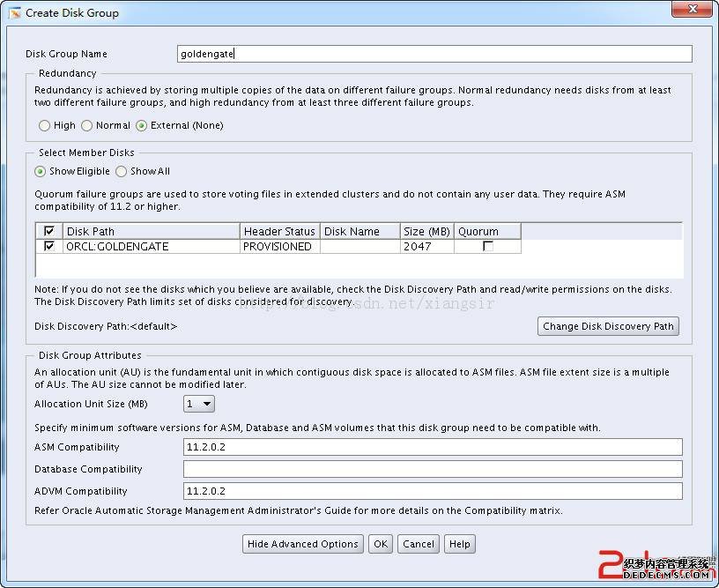The width and height of the screenshot is (719, 588).
Task: Open the Allocation Unit Size dropdown
Action: click(199, 404)
